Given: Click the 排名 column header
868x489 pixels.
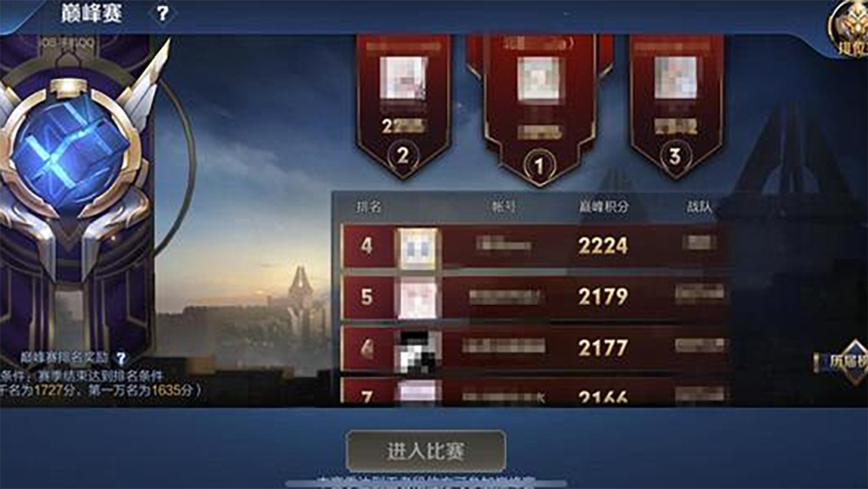Looking at the screenshot, I should click(x=369, y=207).
